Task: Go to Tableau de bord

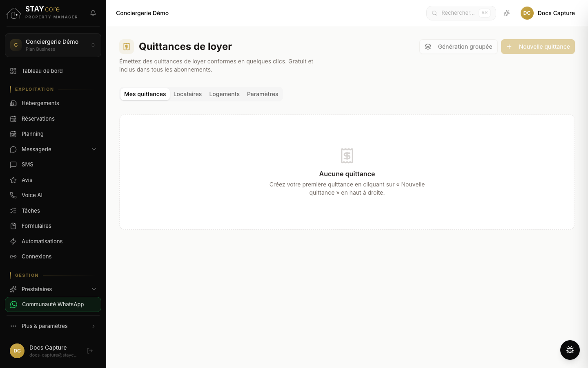Action: point(53,71)
